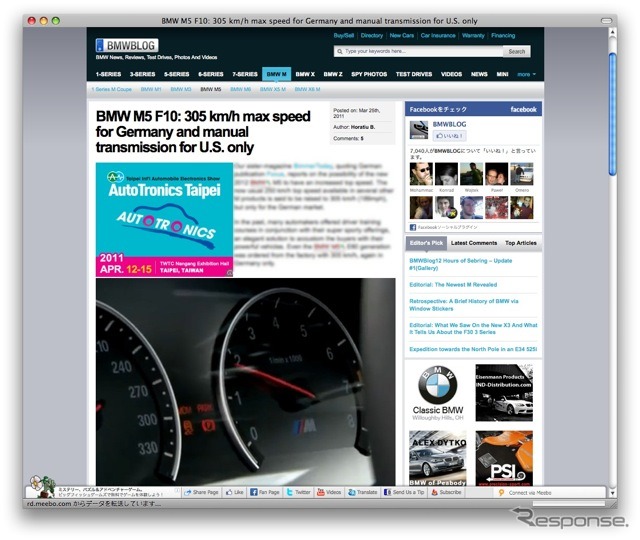
Task: Click the PSI ad thumbnail
Action: [x=504, y=458]
